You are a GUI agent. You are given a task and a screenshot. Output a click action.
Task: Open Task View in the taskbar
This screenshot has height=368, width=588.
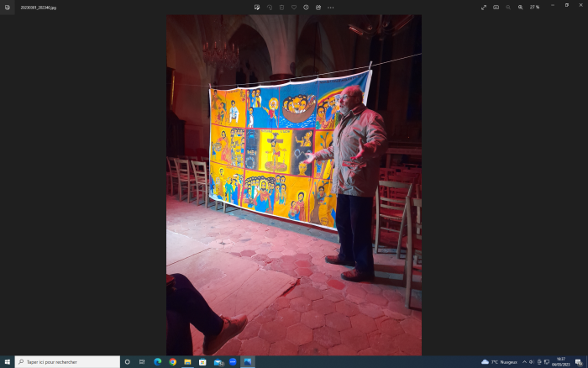[142, 361]
